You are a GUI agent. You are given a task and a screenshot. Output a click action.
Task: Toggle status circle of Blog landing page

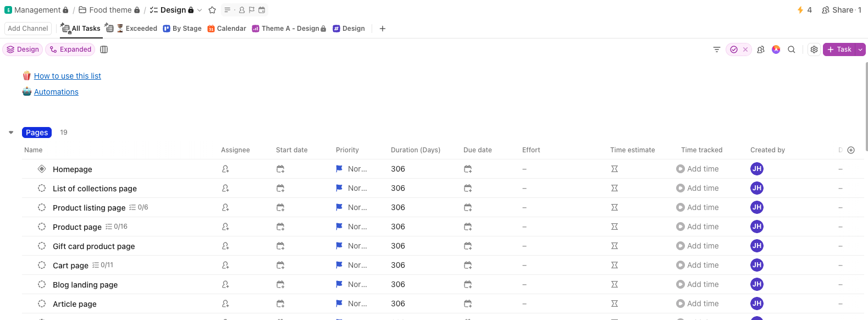[42, 284]
